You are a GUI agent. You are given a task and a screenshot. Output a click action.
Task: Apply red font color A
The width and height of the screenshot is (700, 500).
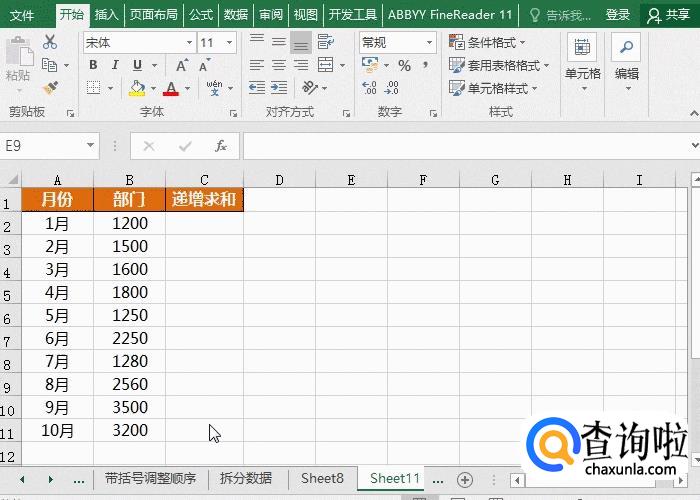click(171, 88)
